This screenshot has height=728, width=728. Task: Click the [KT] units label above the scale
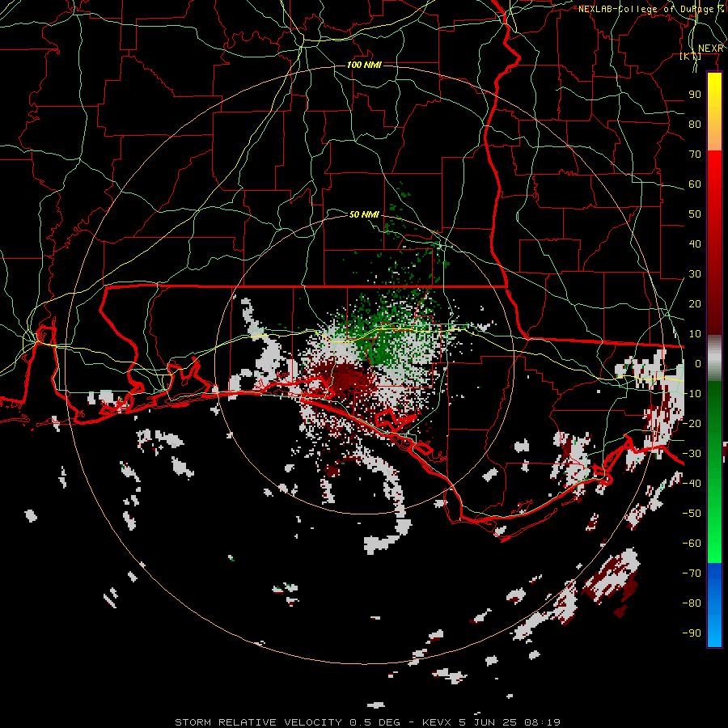(691, 56)
